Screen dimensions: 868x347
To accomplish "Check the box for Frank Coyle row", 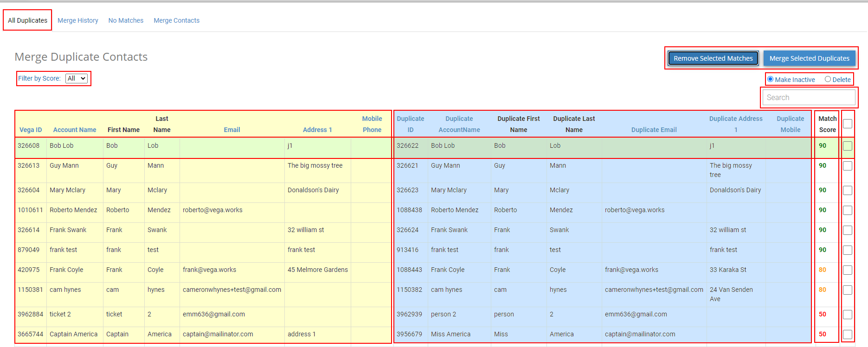I will tap(848, 270).
